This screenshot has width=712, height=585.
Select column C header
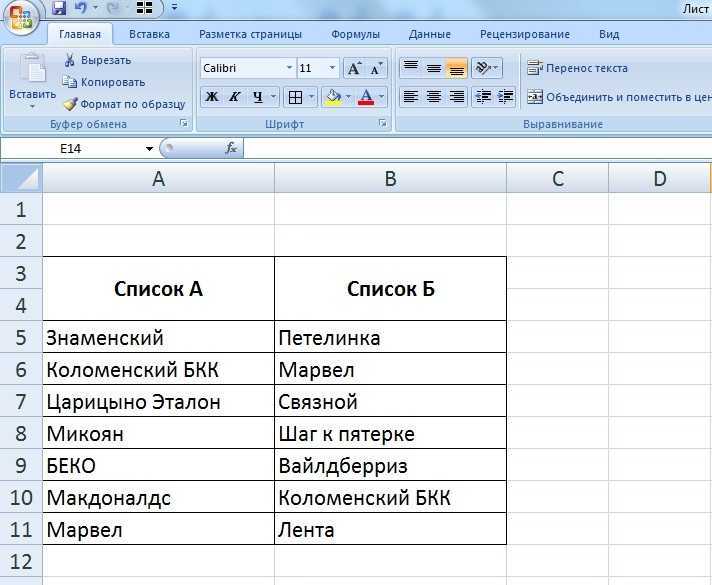(558, 178)
